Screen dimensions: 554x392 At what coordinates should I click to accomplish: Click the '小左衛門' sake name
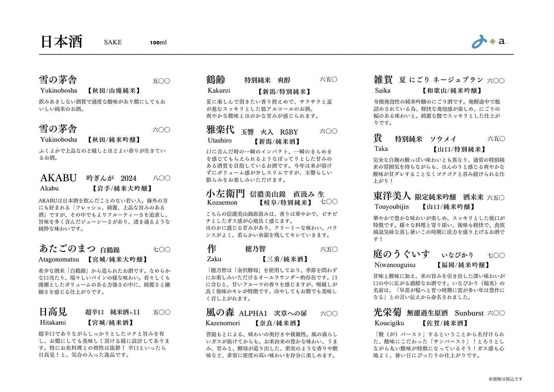(x=226, y=194)
